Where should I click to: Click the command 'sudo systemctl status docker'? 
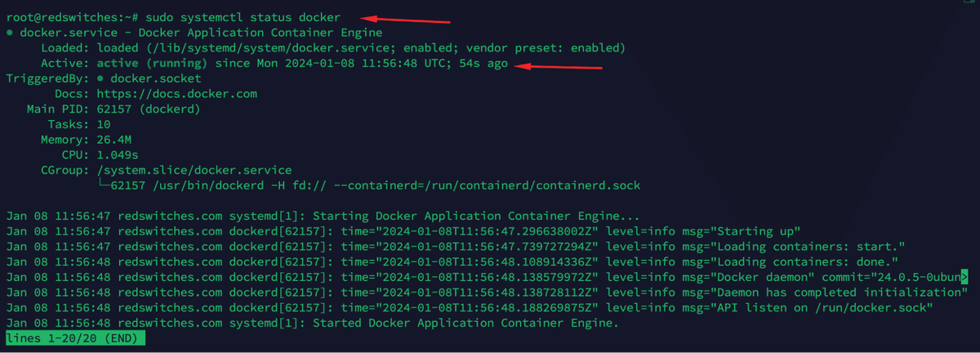coord(243,17)
